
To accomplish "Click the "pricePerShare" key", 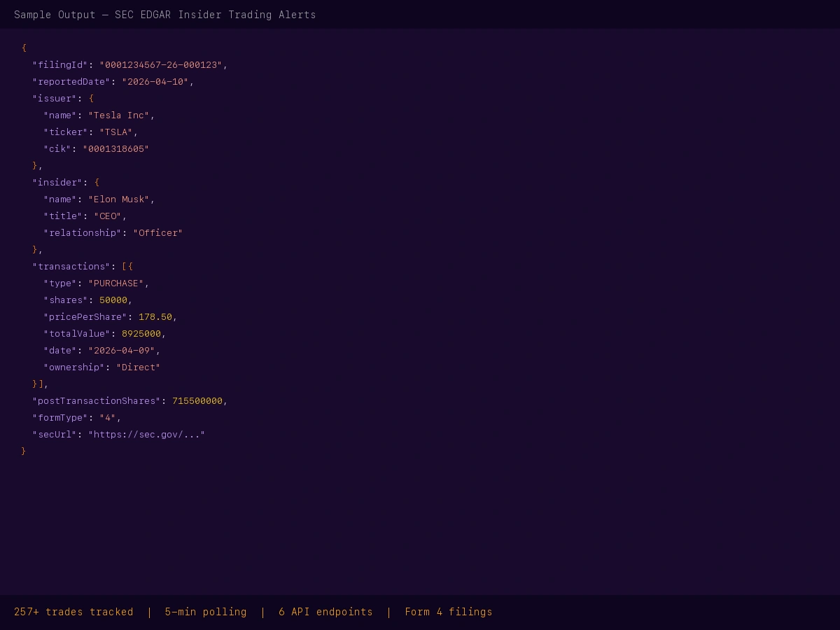I will pos(85,317).
